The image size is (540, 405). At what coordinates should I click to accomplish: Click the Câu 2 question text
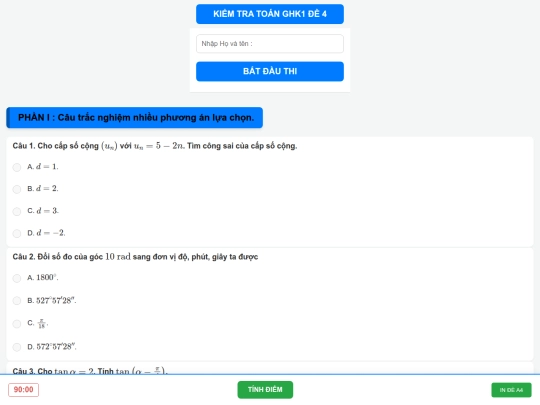[135, 257]
